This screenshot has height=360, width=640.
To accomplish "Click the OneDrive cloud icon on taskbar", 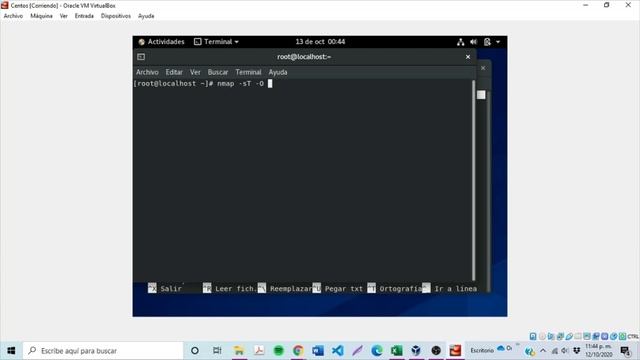I will (x=501, y=349).
